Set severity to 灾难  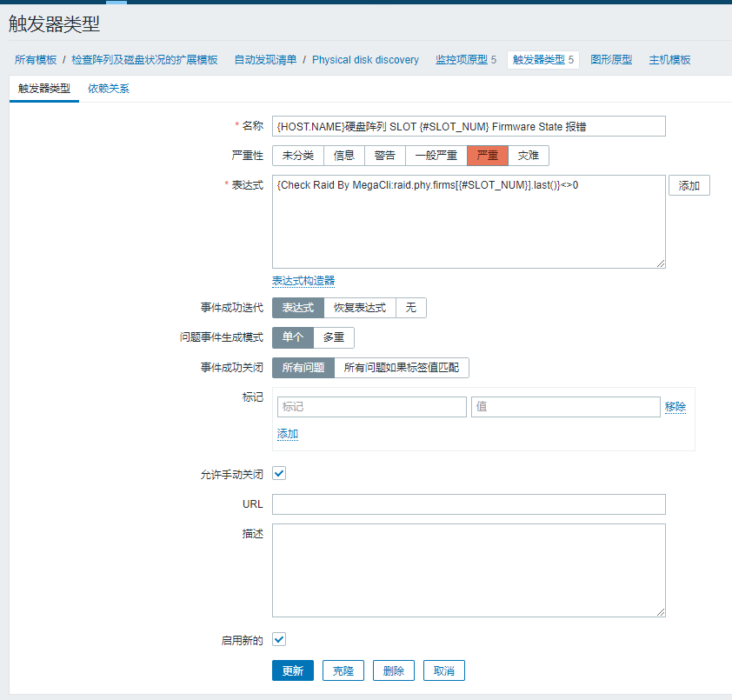[x=528, y=156]
